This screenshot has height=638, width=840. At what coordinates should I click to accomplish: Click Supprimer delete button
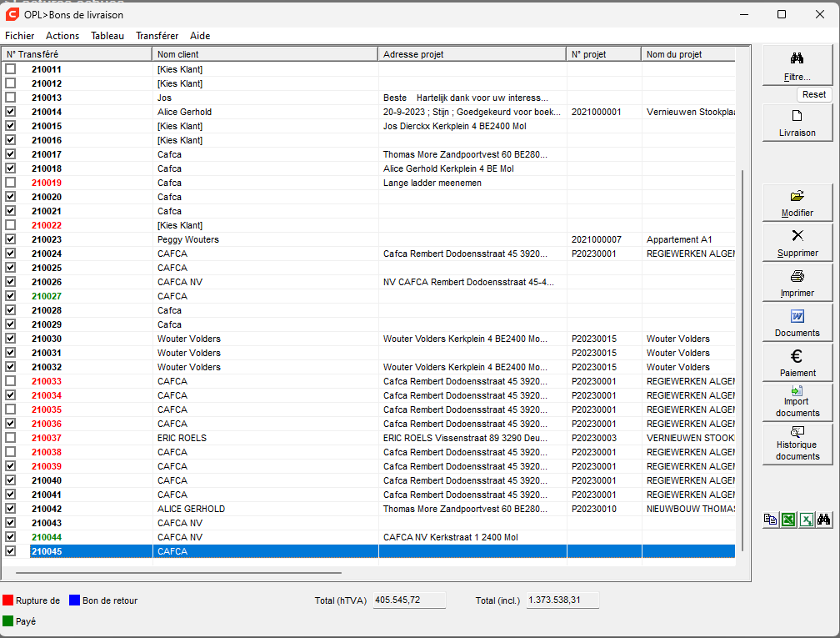tap(797, 243)
